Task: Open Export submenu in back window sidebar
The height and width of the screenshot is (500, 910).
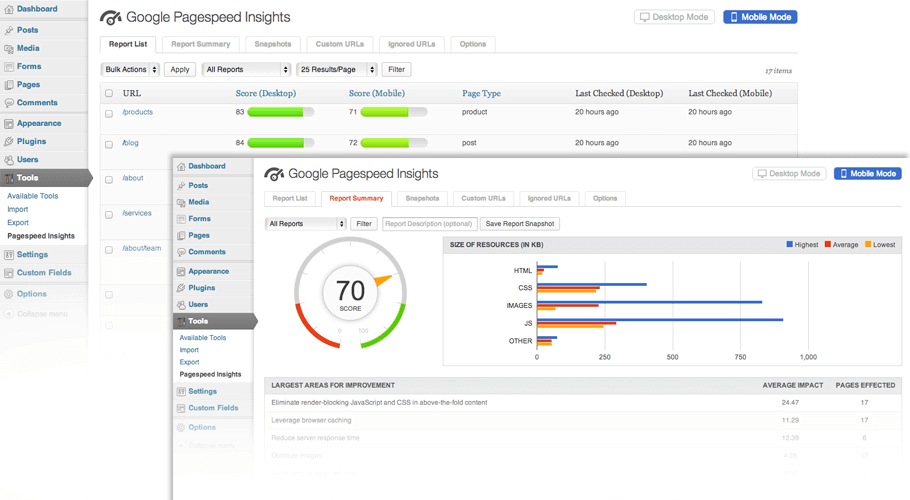Action: click(18, 223)
